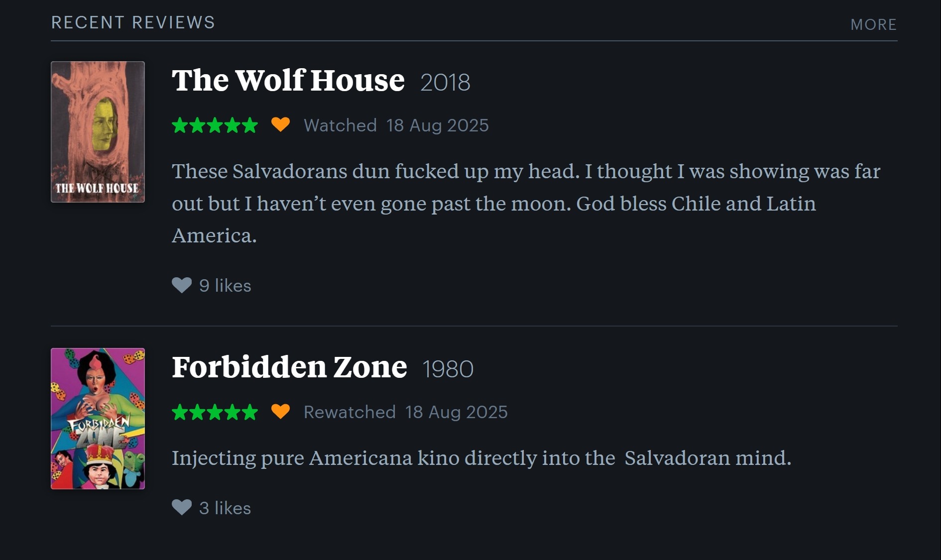Click the heart icon next to 3 likes
The image size is (941, 560).
[x=182, y=507]
